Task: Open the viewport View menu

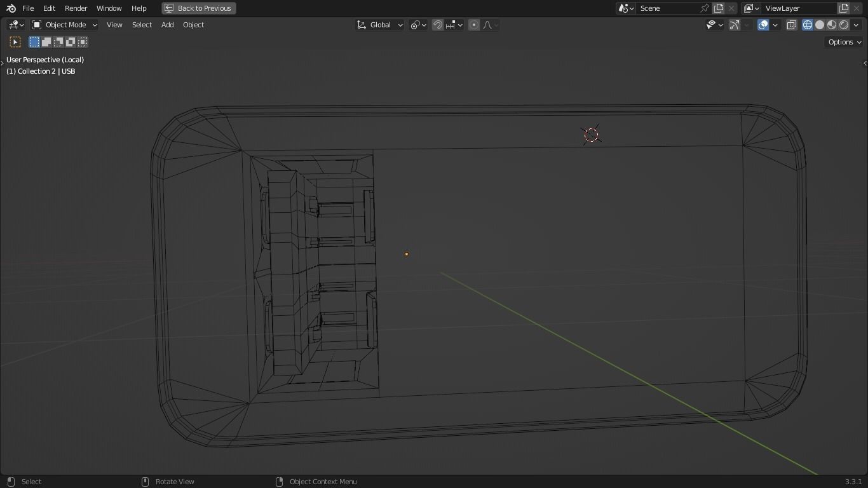Action: click(114, 25)
